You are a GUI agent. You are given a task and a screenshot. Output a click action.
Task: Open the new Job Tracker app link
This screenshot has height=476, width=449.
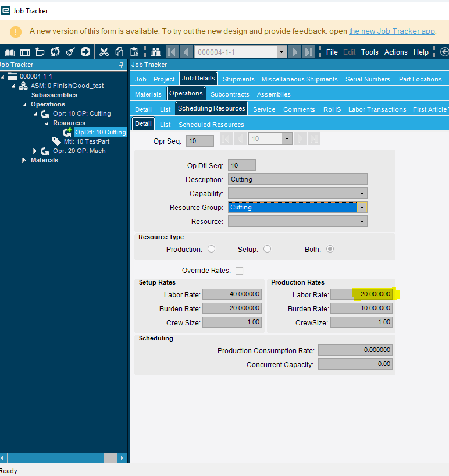[392, 31]
